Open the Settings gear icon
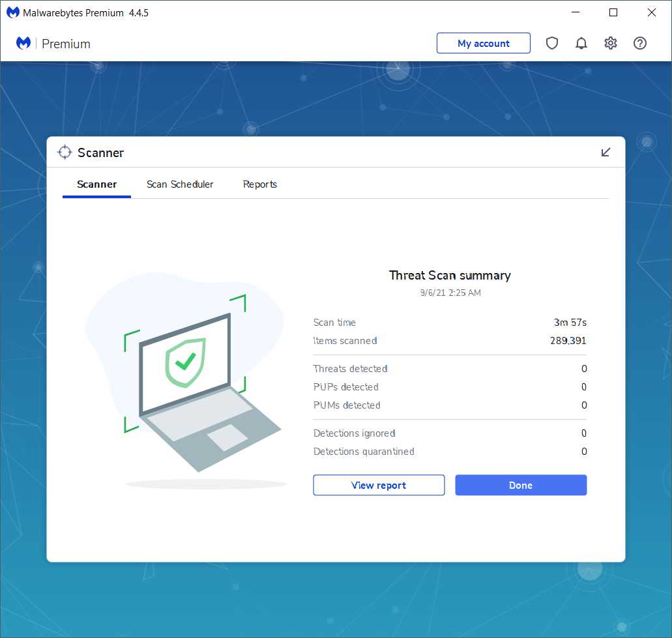The height and width of the screenshot is (638, 672). 610,43
